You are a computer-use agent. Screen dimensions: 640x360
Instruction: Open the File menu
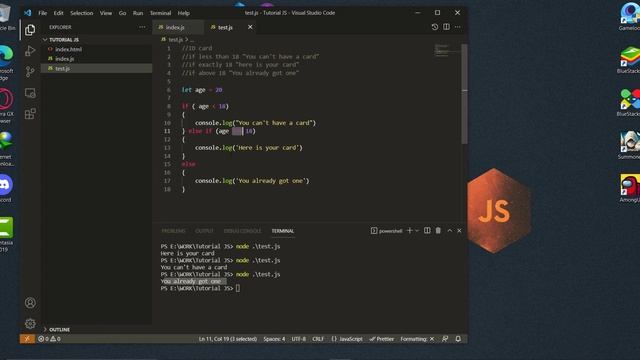(x=42, y=13)
